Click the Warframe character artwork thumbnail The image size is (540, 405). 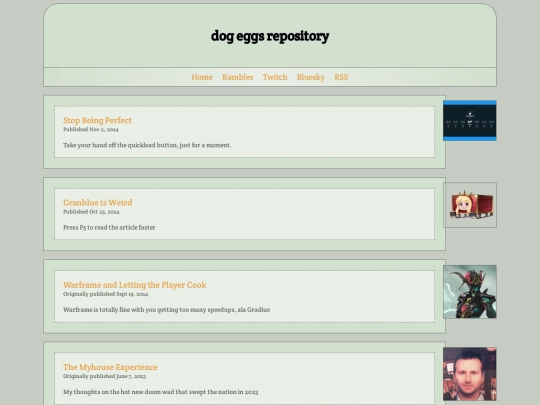pyautogui.click(x=470, y=292)
